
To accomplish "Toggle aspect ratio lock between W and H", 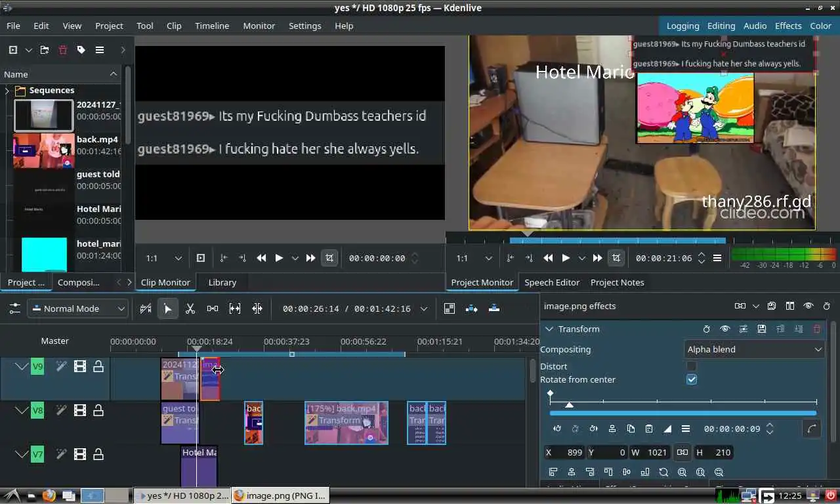I will tap(682, 452).
